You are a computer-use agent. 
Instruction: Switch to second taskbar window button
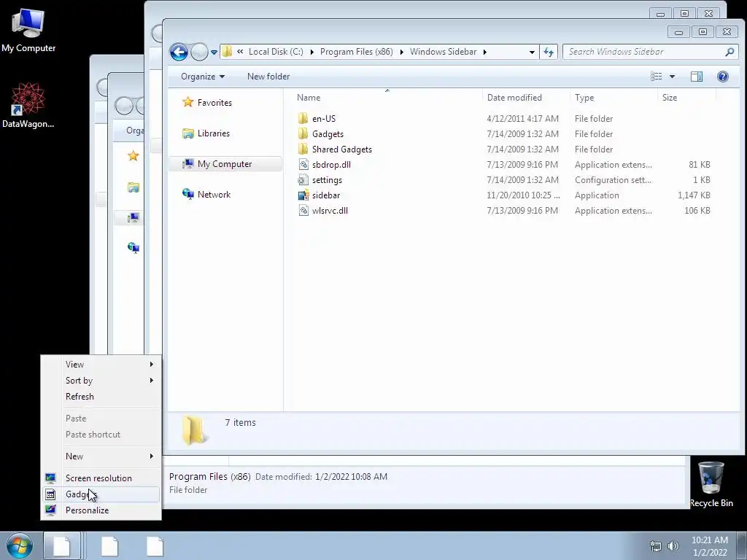109,545
